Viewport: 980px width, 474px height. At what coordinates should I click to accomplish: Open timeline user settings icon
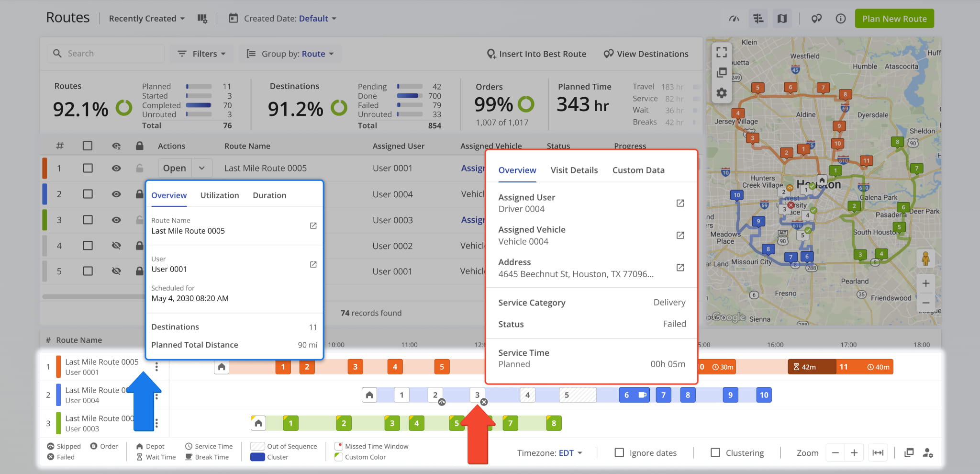click(928, 452)
